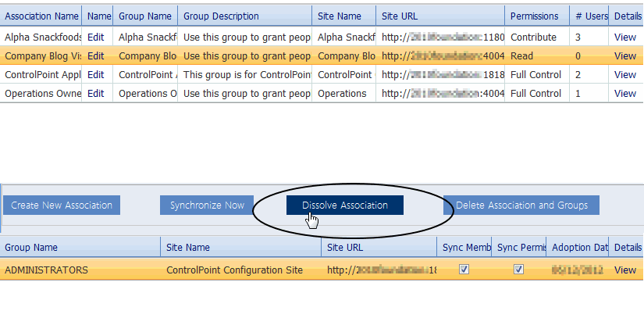This screenshot has width=644, height=318.
Task: Sort upper table by Site URL header
Action: (440, 16)
